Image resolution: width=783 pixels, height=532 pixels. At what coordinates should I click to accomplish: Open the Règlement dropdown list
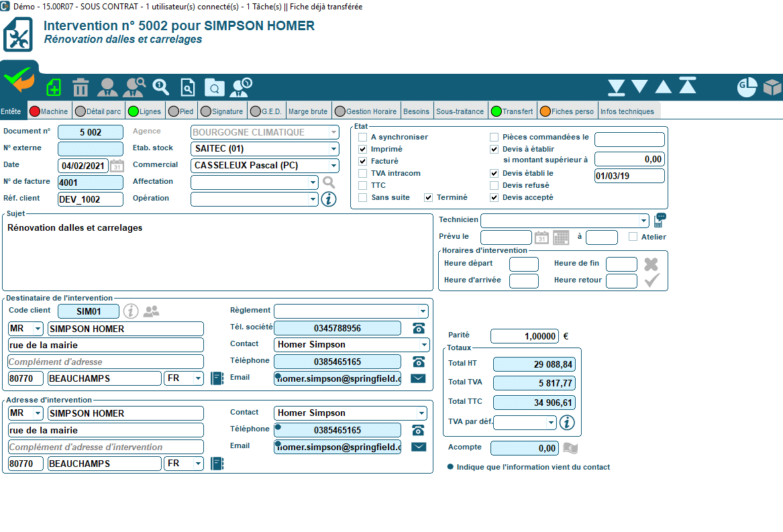423,311
